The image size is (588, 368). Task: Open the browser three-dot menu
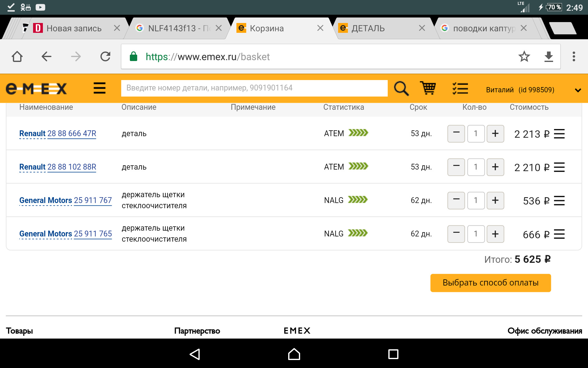pos(574,57)
